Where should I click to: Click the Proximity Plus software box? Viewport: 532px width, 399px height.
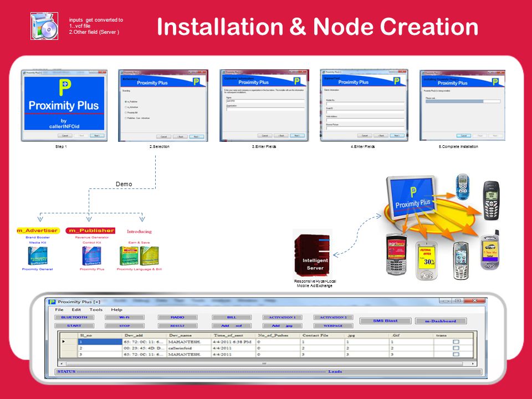click(x=91, y=256)
